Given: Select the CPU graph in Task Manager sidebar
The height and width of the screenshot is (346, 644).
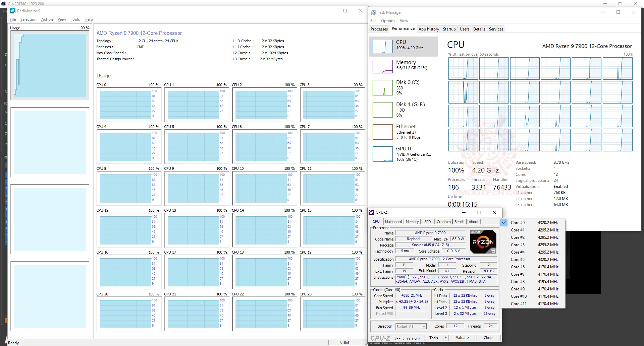Looking at the screenshot, I should click(383, 47).
